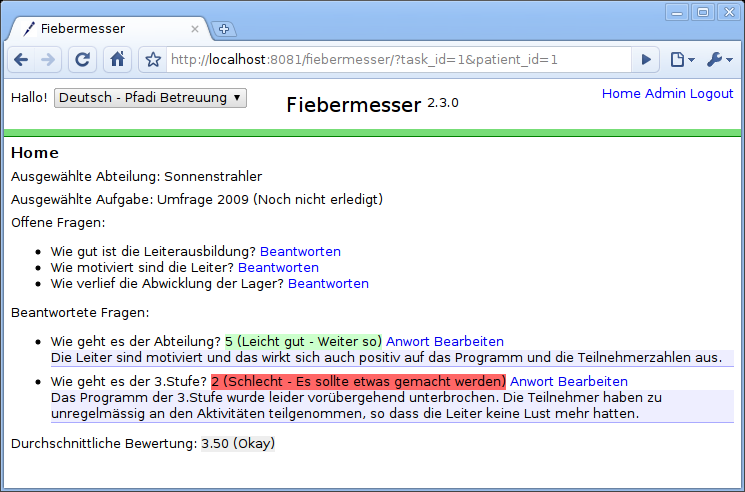Click the Logout link
The width and height of the screenshot is (745, 492).
tap(711, 93)
